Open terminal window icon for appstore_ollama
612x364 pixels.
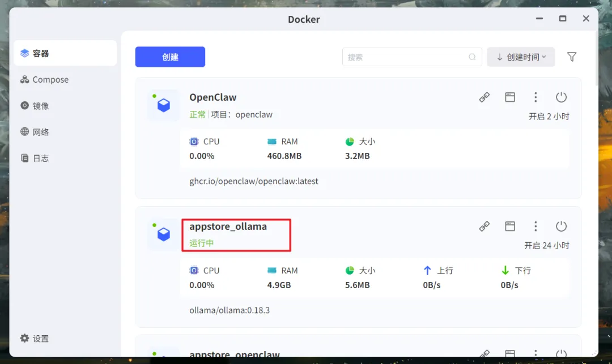point(510,226)
